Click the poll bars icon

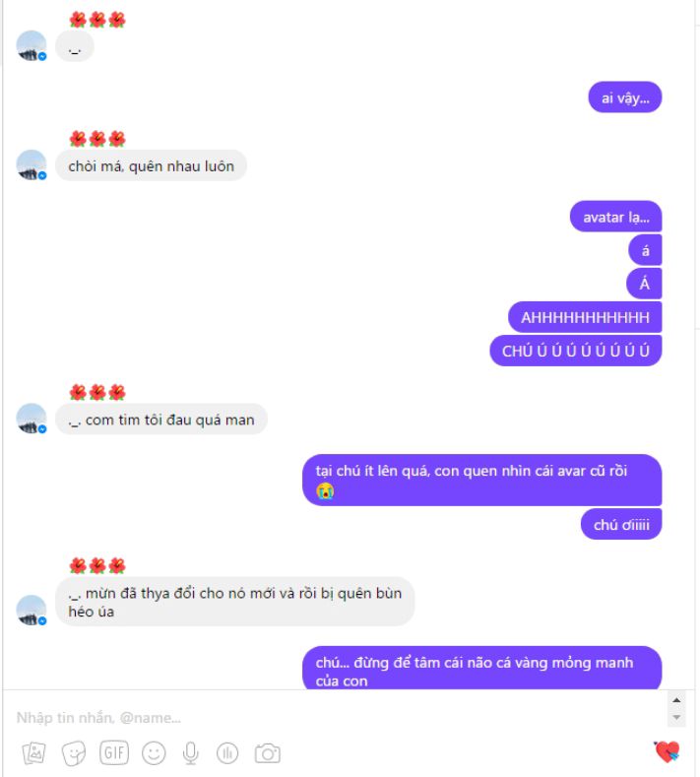point(227,753)
